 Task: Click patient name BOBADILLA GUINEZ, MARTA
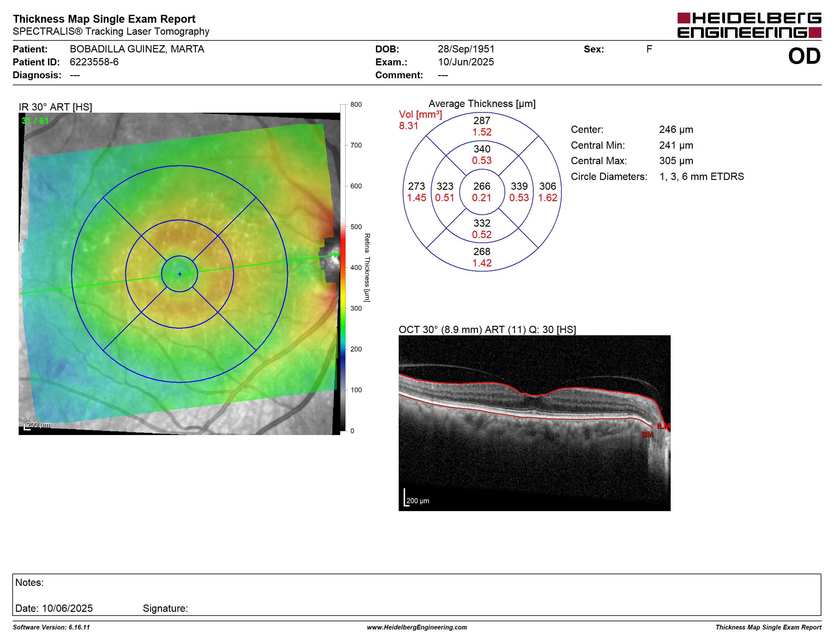click(137, 49)
